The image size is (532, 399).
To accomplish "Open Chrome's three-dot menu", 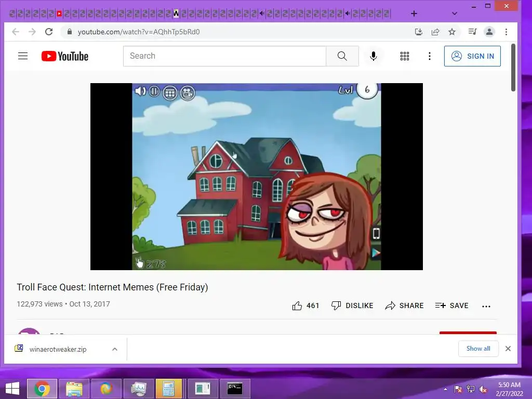I will [x=506, y=32].
